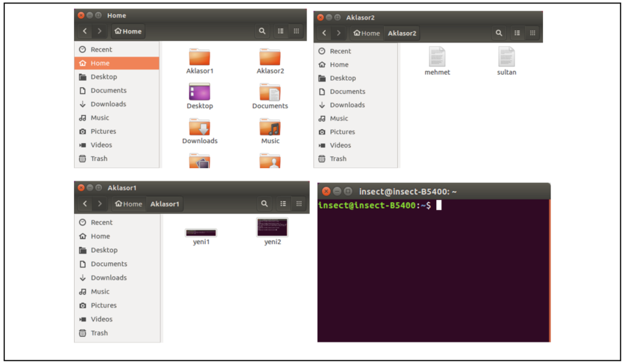Viewport: 624px width, 364px height.
Task: Select the sultan file in Aklasor2 window
Action: pos(506,61)
